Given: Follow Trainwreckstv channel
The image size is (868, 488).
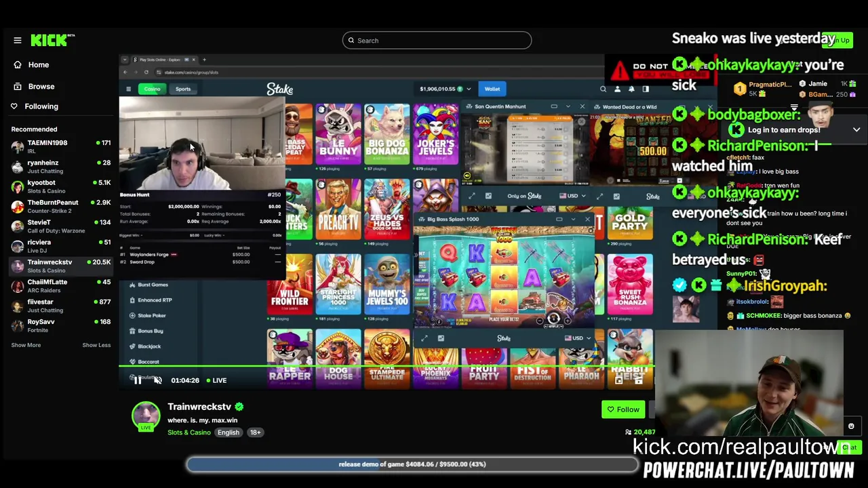Looking at the screenshot, I should 623,409.
